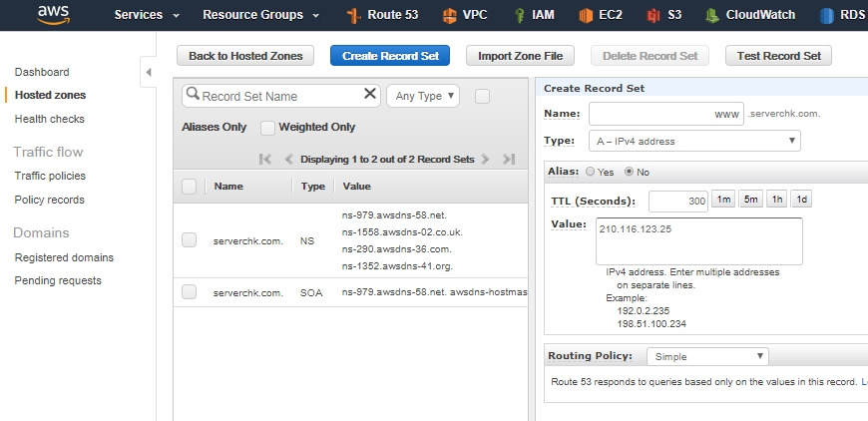Click the Domains sidebar heading
Viewport: 868px width, 421px height.
coord(41,232)
